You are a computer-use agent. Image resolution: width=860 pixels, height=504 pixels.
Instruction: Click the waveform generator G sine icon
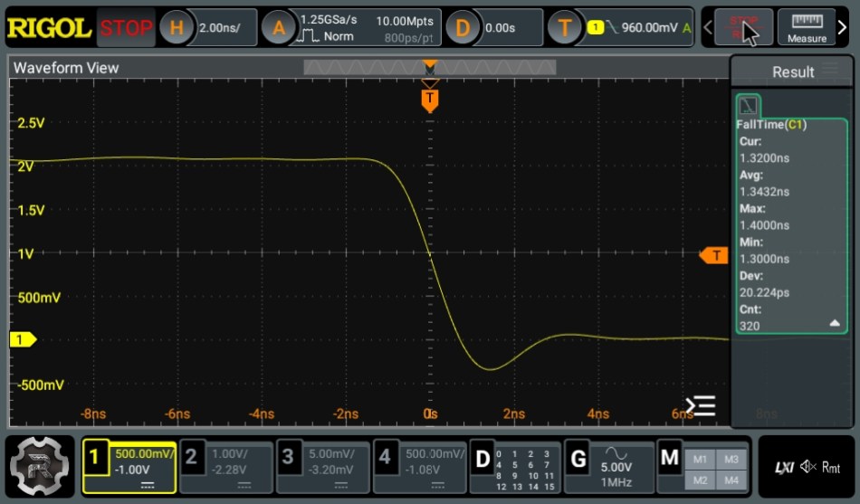pos(616,453)
